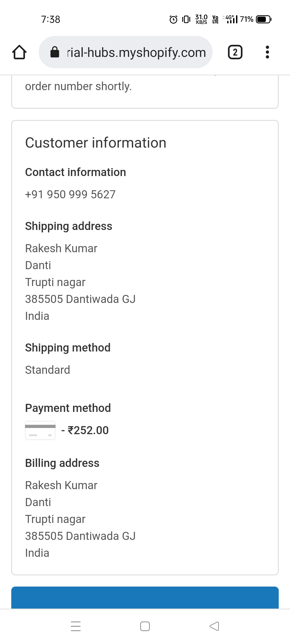Tap the Standard shipping method text
The width and height of the screenshot is (290, 644).
click(48, 370)
